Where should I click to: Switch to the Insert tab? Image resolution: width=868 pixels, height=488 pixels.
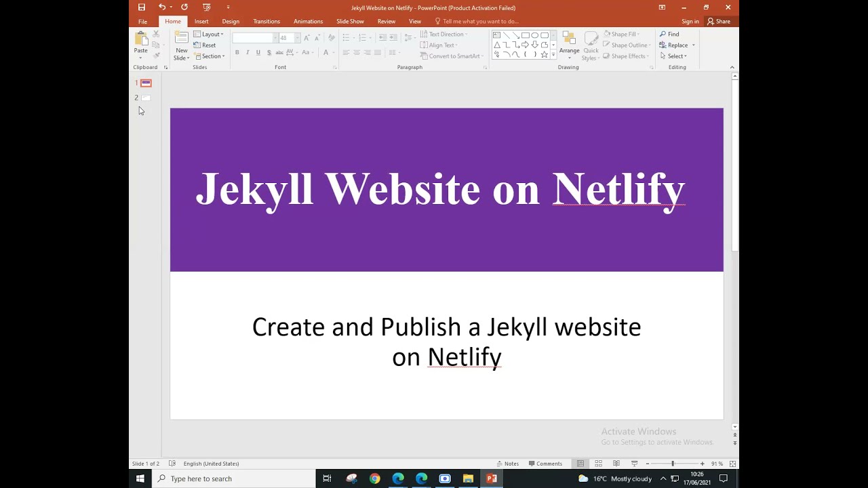(201, 22)
